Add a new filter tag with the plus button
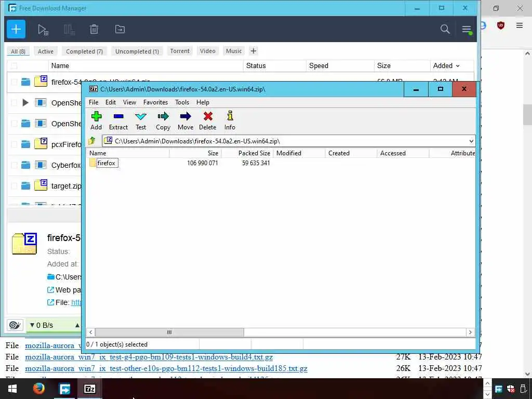Viewport: 532px width, 399px height. (253, 51)
